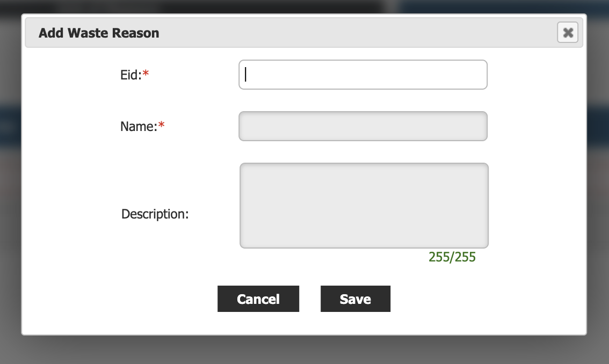The width and height of the screenshot is (609, 364).
Task: Click the white gap between Cancel and Save
Action: 310,299
